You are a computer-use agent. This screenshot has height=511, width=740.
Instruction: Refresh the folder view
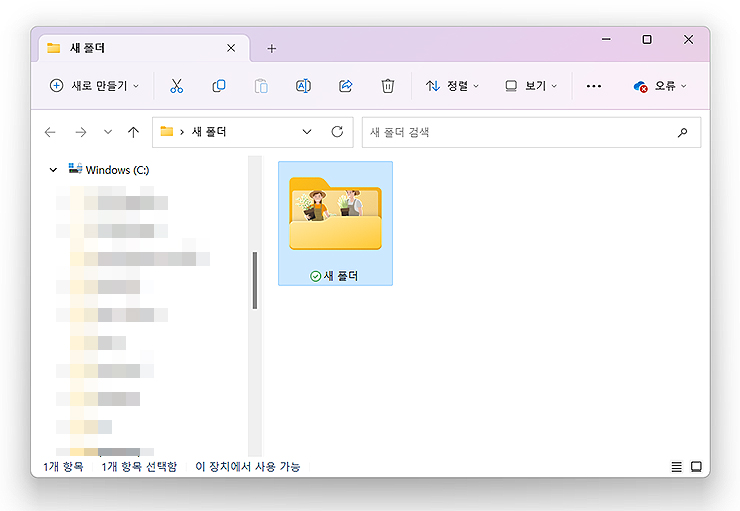point(337,132)
